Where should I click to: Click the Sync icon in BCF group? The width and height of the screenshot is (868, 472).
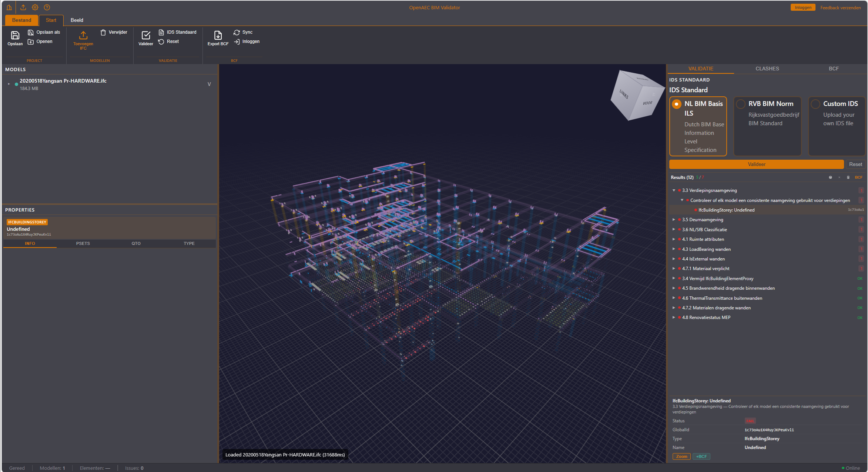coord(237,32)
